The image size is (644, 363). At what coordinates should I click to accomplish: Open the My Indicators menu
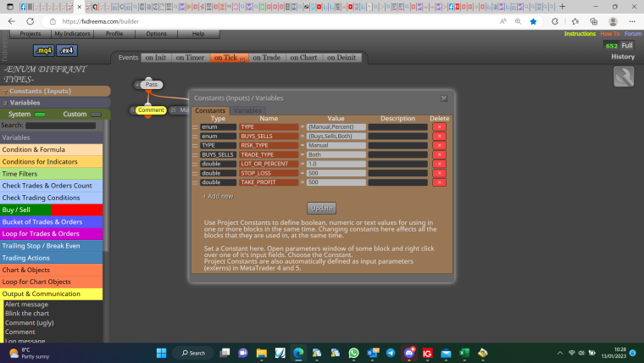(72, 34)
